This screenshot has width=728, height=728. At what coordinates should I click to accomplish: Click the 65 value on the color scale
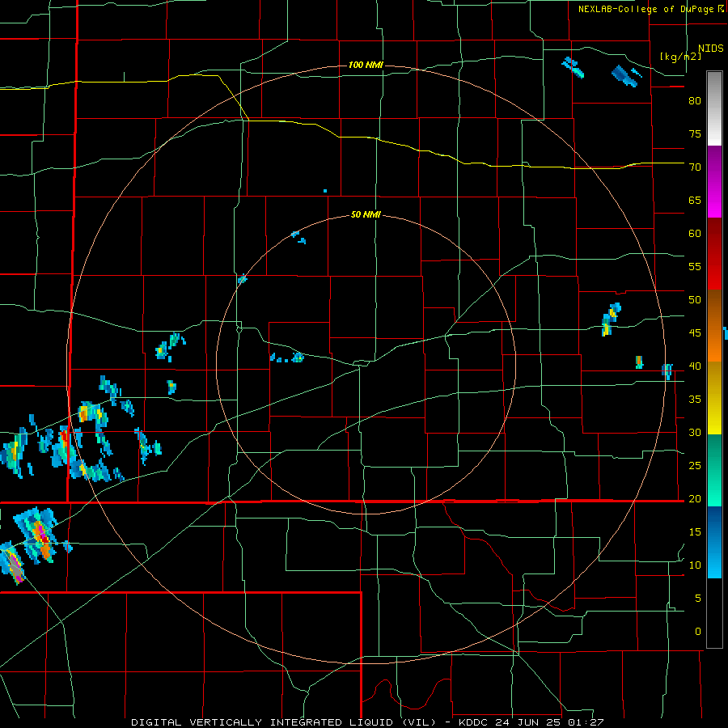(x=695, y=200)
